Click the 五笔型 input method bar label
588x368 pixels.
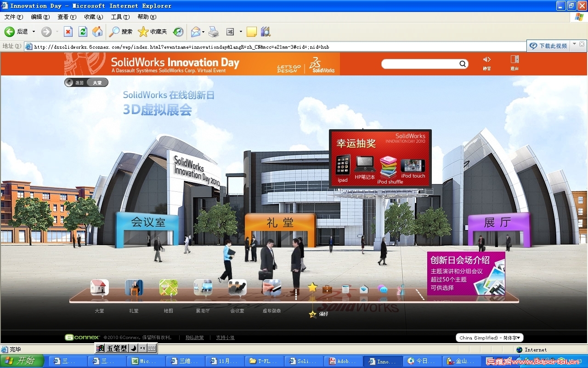pyautogui.click(x=117, y=349)
